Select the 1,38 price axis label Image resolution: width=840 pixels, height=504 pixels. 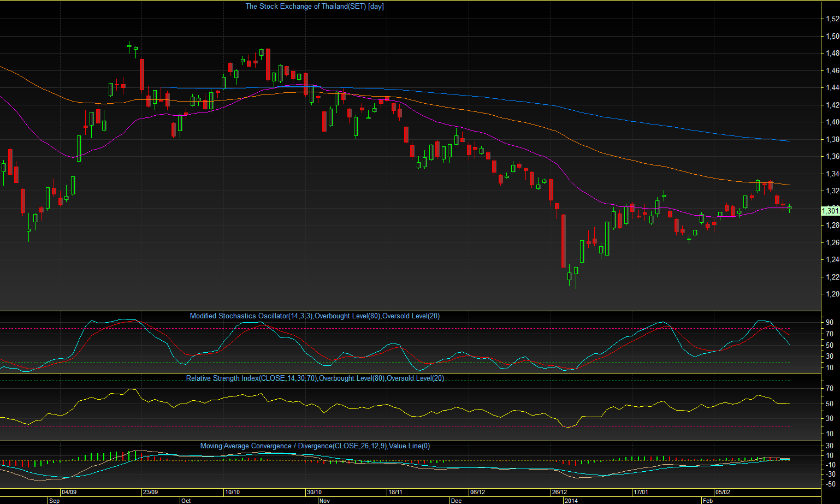[x=832, y=140]
